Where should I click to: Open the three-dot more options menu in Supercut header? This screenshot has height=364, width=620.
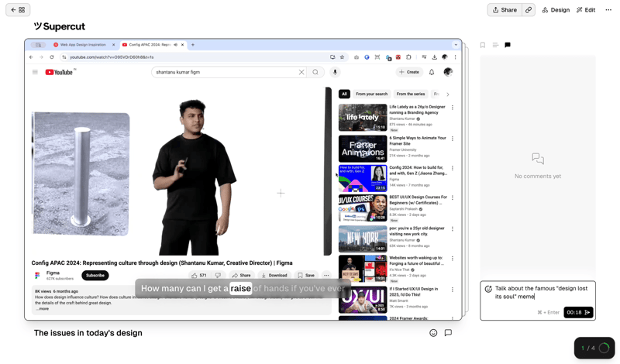608,10
